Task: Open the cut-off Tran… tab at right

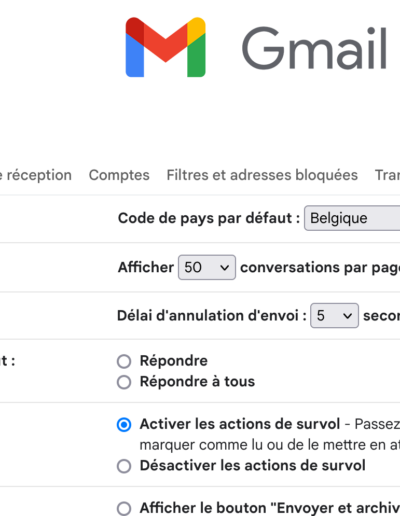Action: 387,175
